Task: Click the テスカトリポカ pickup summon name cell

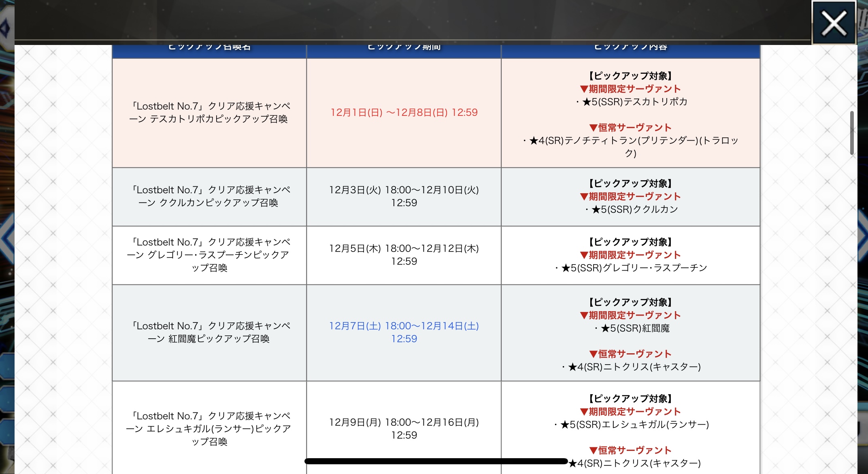Action: tap(209, 113)
